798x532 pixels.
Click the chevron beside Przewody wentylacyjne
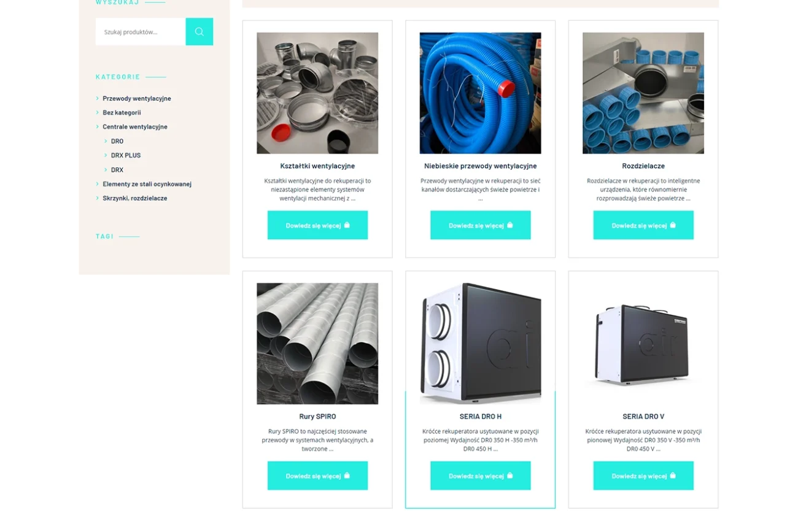coord(97,98)
